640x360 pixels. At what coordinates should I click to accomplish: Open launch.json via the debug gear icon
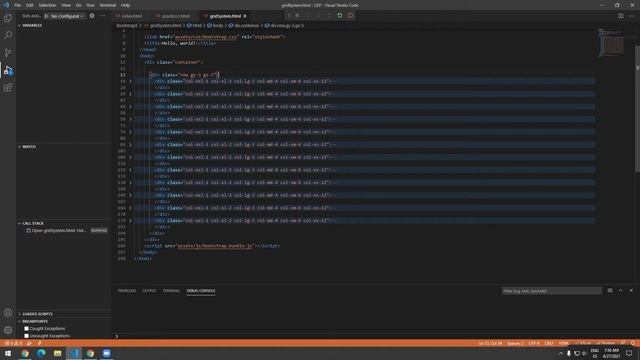point(92,16)
